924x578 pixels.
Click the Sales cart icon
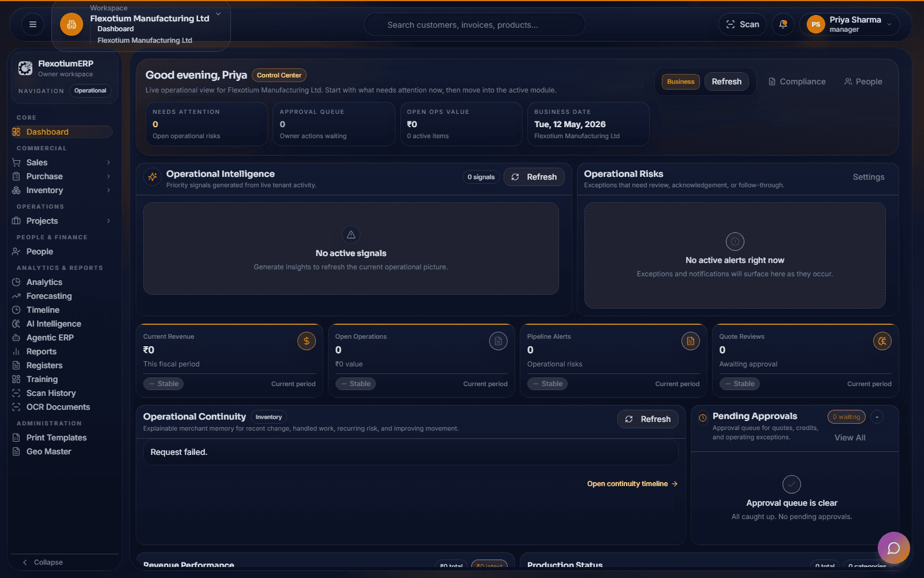[16, 162]
